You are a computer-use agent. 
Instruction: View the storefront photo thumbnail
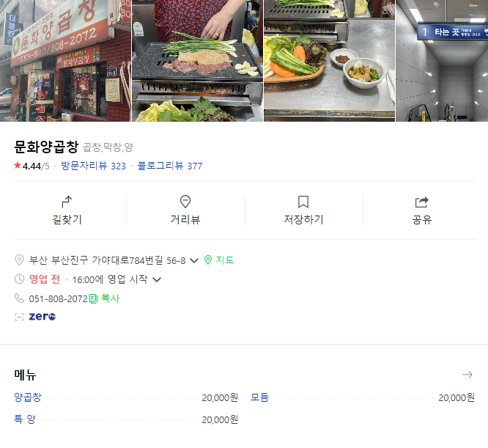(x=65, y=61)
